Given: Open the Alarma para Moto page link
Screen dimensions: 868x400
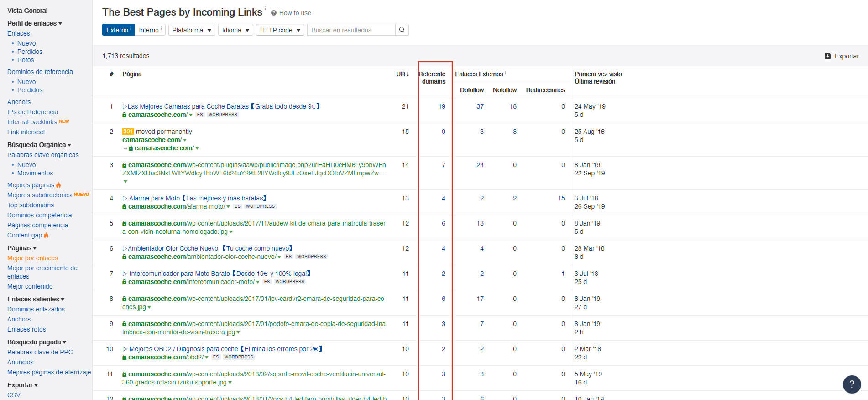Looking at the screenshot, I should coord(194,198).
